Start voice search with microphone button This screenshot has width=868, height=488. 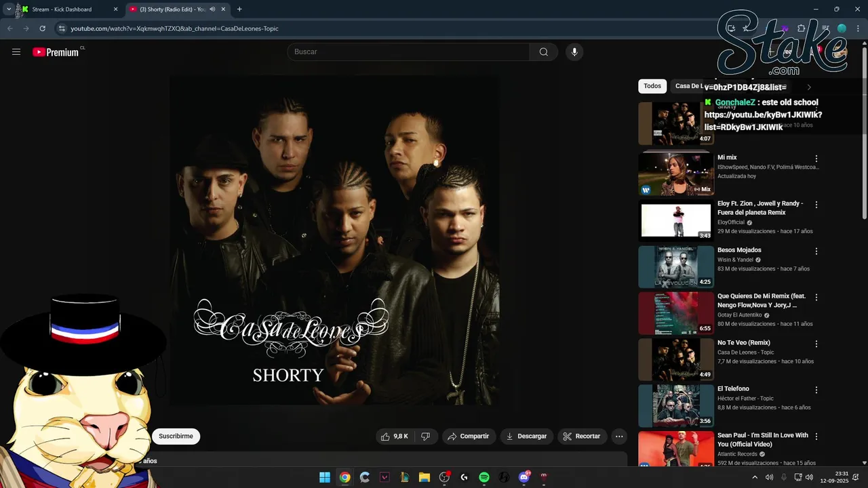pyautogui.click(x=574, y=52)
